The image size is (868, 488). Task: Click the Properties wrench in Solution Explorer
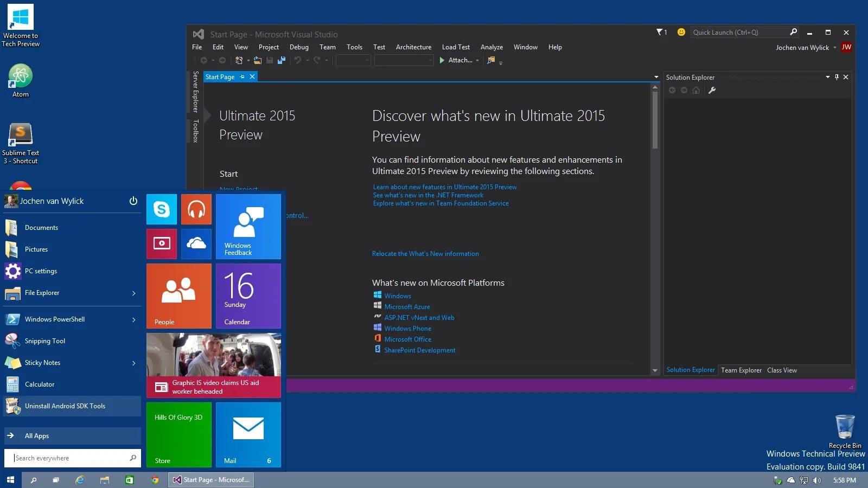pos(712,91)
